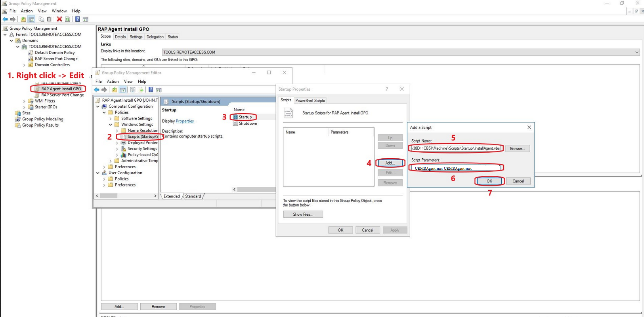
Task: Collapse Computer Configuration in Editor tree
Action: (98, 106)
